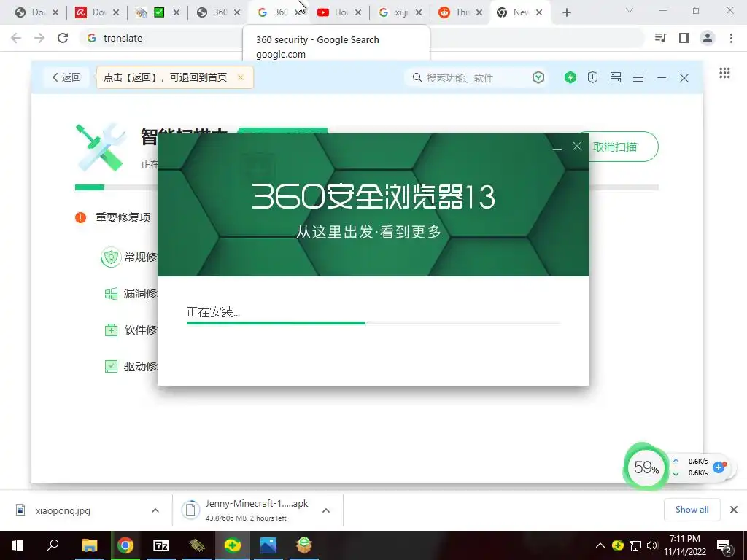
Task: Open 360 security taskbar icon
Action: pyautogui.click(x=232, y=545)
